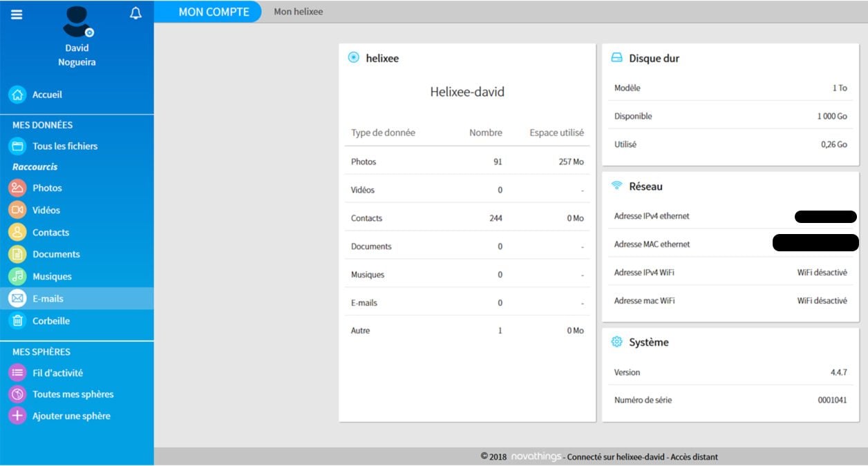868x466 pixels.
Task: Open the Vidéos shortcut label
Action: 46,210
